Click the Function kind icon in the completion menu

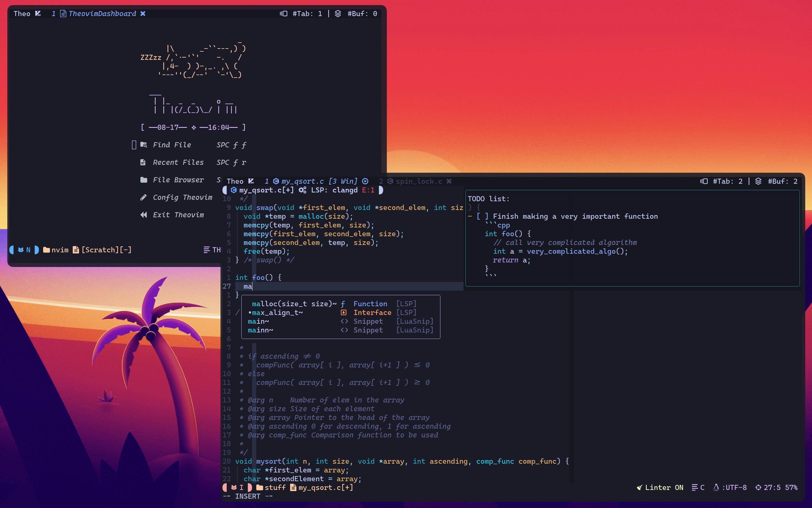pos(343,304)
